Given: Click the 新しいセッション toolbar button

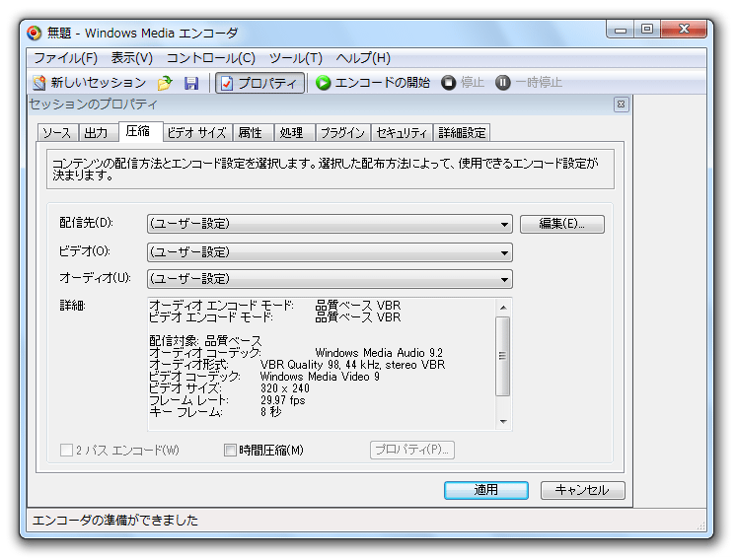Looking at the screenshot, I should tap(89, 83).
